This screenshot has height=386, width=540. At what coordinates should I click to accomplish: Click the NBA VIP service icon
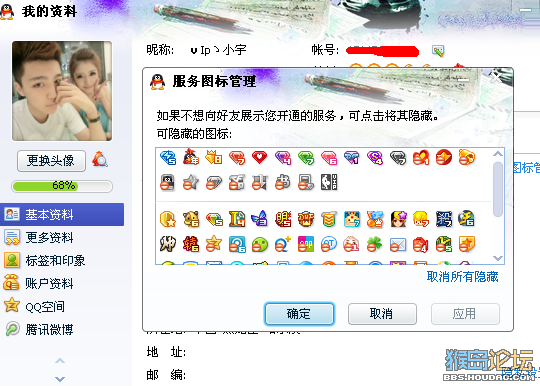(329, 182)
